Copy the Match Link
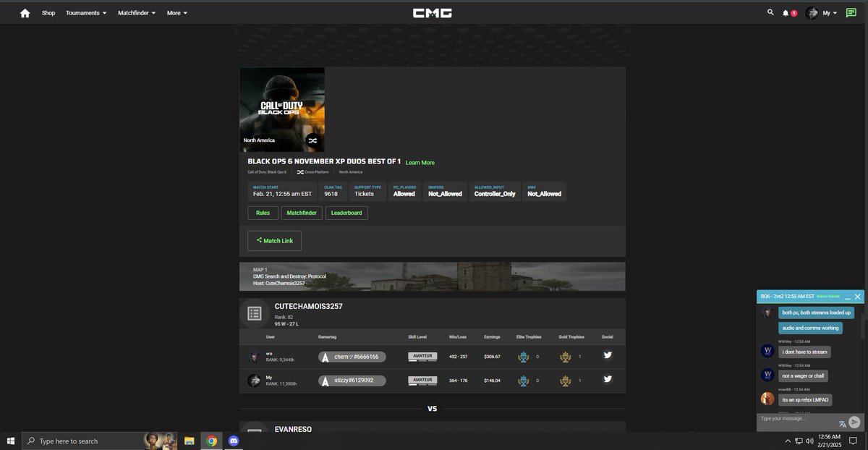This screenshot has height=450, width=868. (x=274, y=241)
